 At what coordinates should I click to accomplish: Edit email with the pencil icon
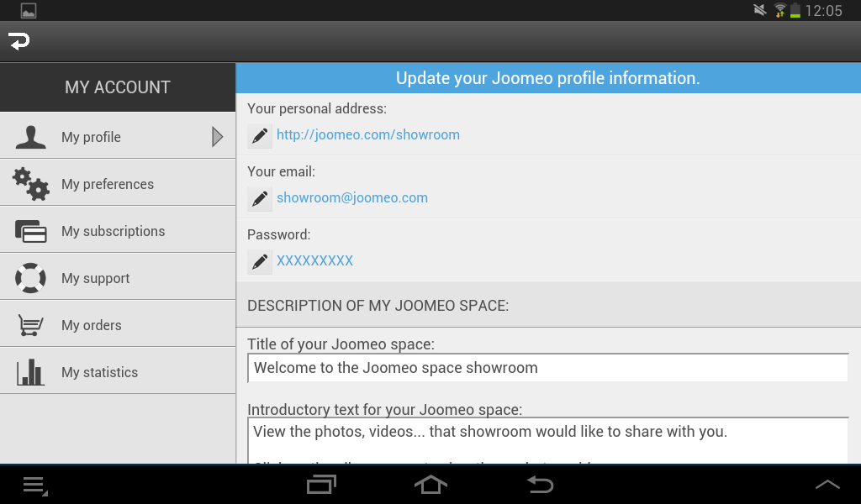260,198
